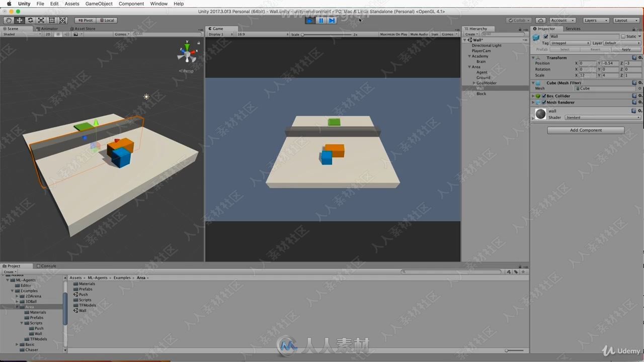Viewport: 644px width, 362px height.
Task: Click the Wall object cube icon
Action: pos(536,37)
